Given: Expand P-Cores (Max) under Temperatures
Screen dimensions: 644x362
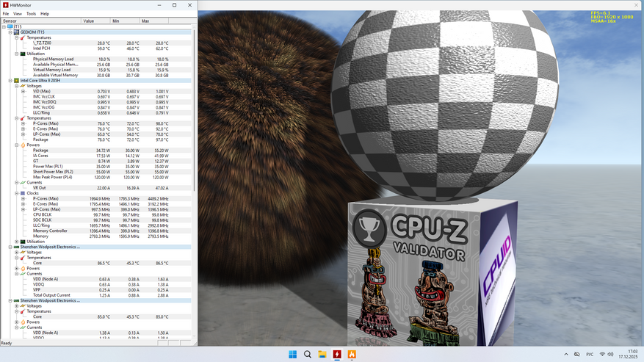Looking at the screenshot, I should 23,123.
